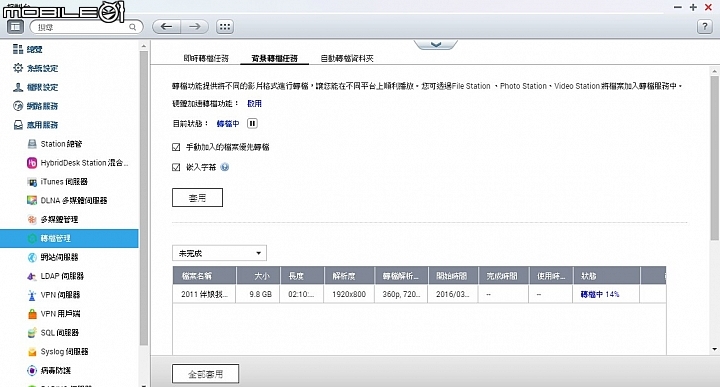This screenshot has height=387, width=720.
Task: Select VPN 伺服器 in sidebar
Action: point(54,295)
